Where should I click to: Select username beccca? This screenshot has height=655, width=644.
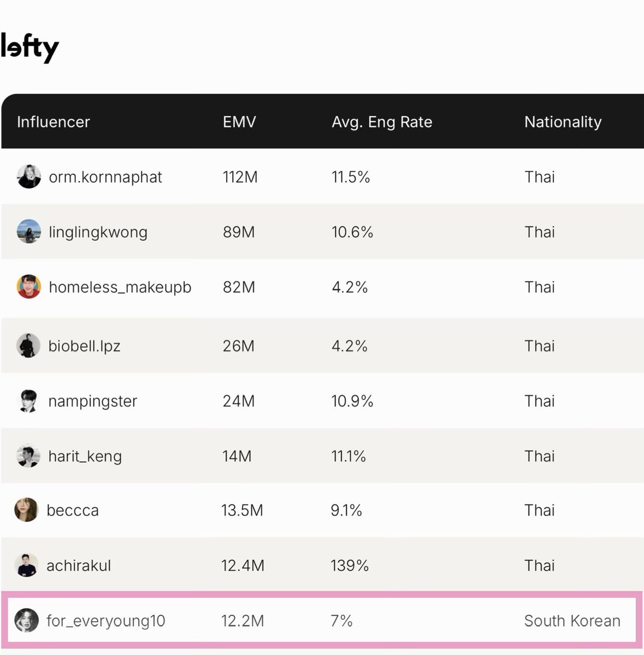click(73, 510)
